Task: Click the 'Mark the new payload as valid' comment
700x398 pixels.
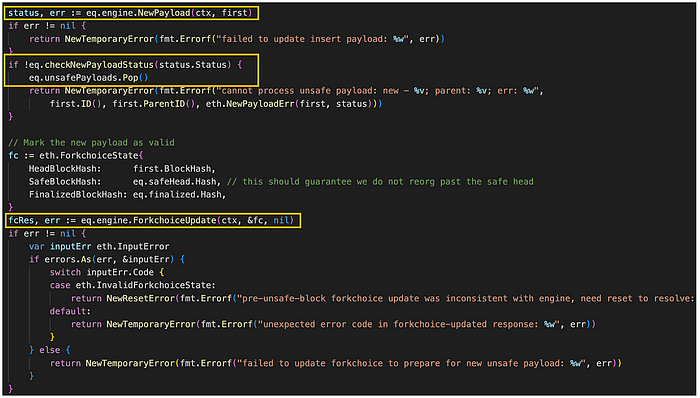Action: pos(92,143)
